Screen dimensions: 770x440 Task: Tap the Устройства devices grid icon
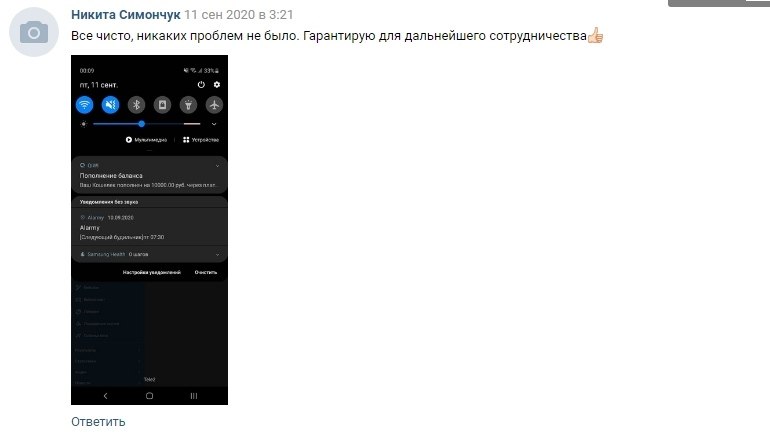[186, 140]
